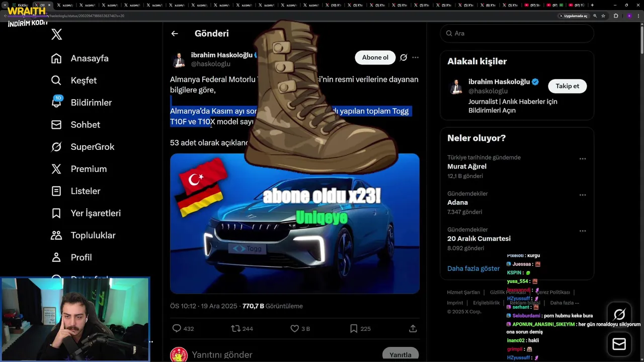The width and height of the screenshot is (644, 362).
Task: Open options for 20 Aralık Cumartesi trend
Action: 582,231
